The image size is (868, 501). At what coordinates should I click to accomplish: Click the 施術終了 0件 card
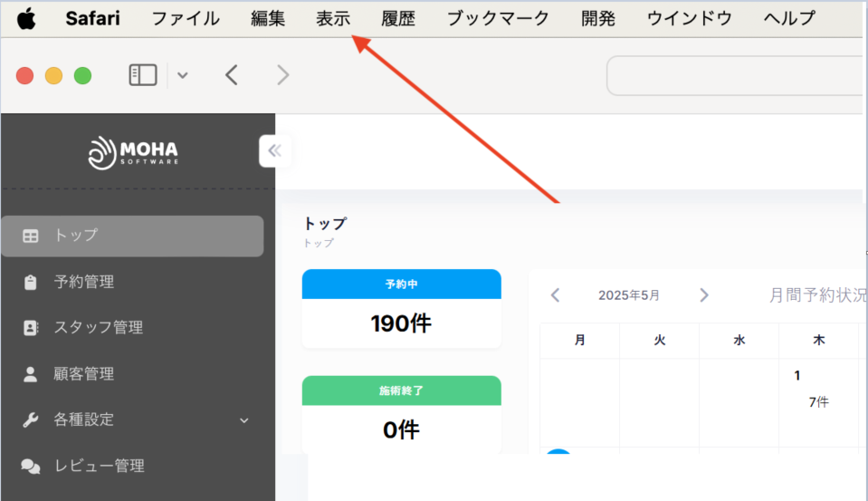tap(401, 415)
